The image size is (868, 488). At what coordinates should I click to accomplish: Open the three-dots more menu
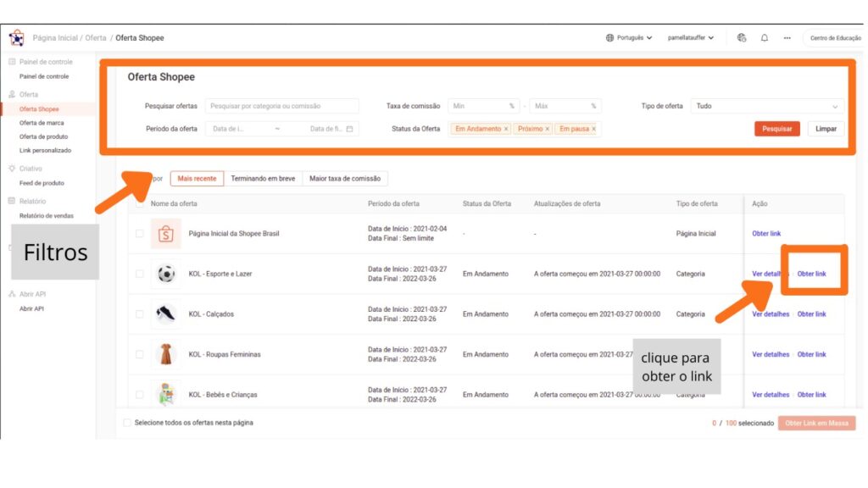pyautogui.click(x=787, y=38)
